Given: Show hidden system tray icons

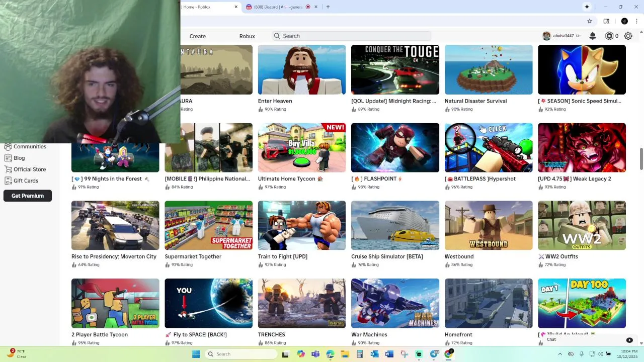Looking at the screenshot, I should [x=560, y=354].
